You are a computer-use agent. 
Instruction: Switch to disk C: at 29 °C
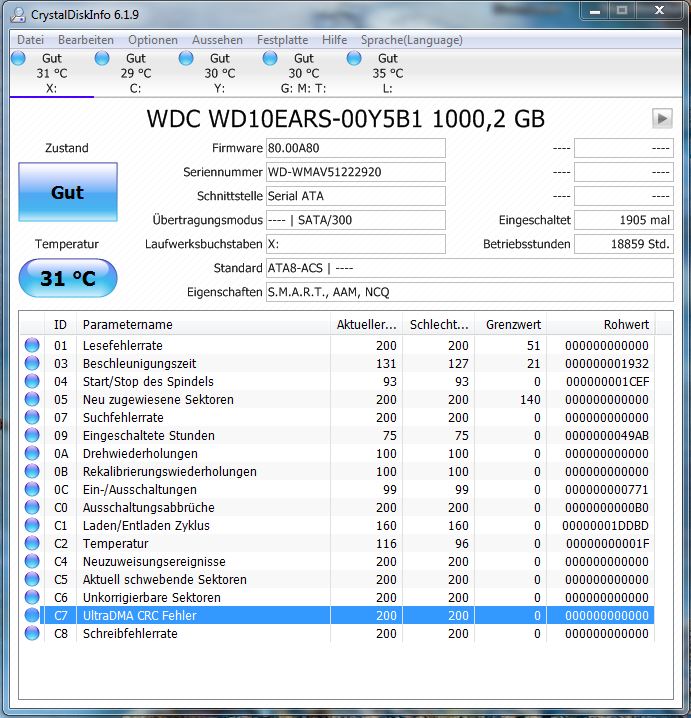(136, 73)
